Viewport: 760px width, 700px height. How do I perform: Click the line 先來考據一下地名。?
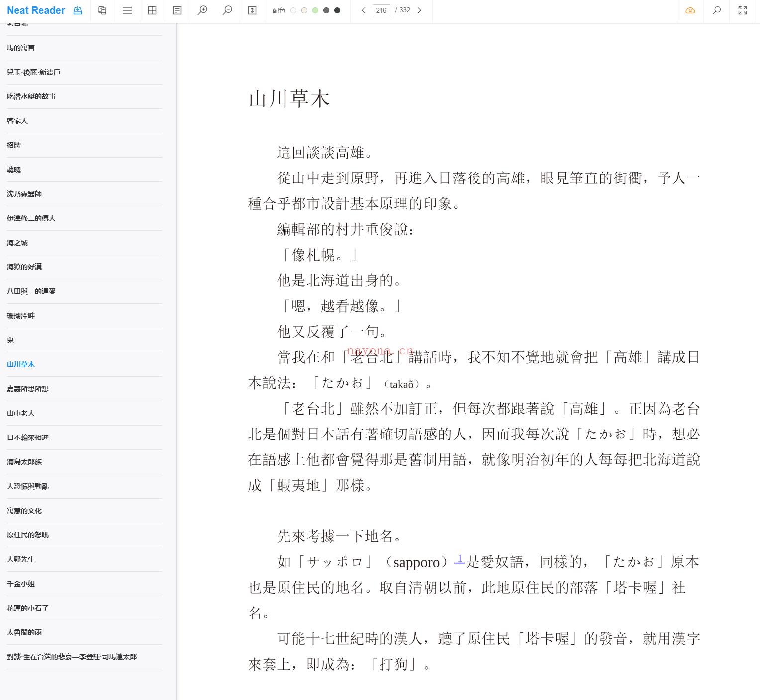click(x=340, y=536)
